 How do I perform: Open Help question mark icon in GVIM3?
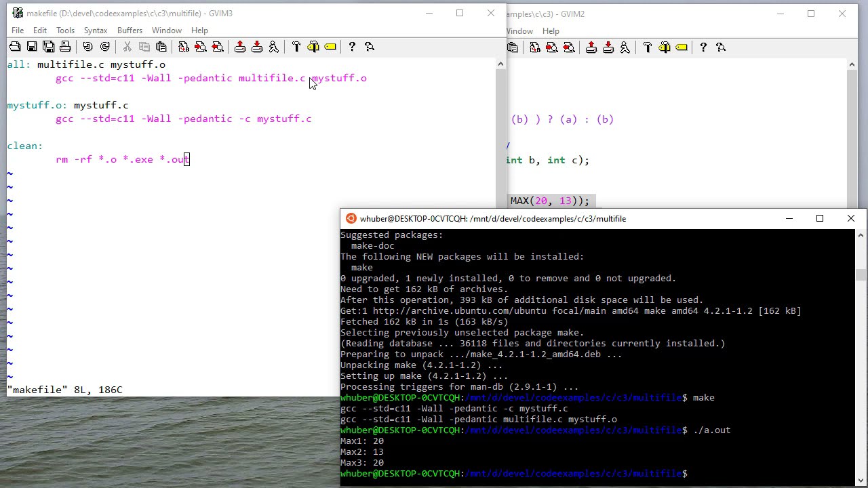(352, 47)
